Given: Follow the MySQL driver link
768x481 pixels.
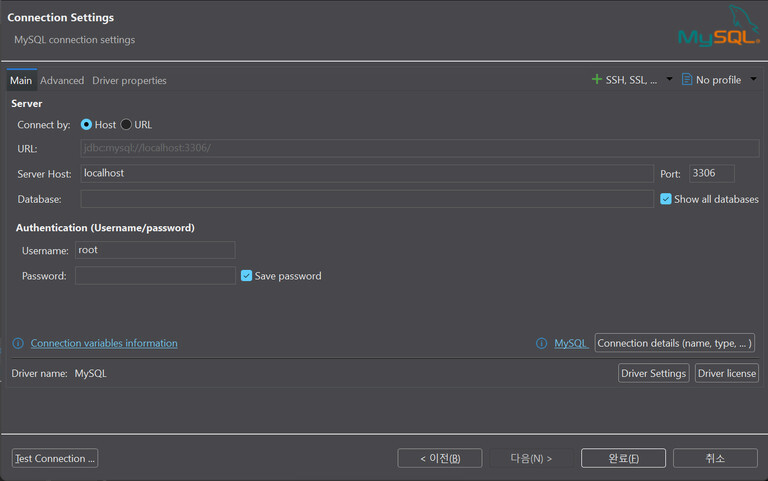Looking at the screenshot, I should 571,343.
